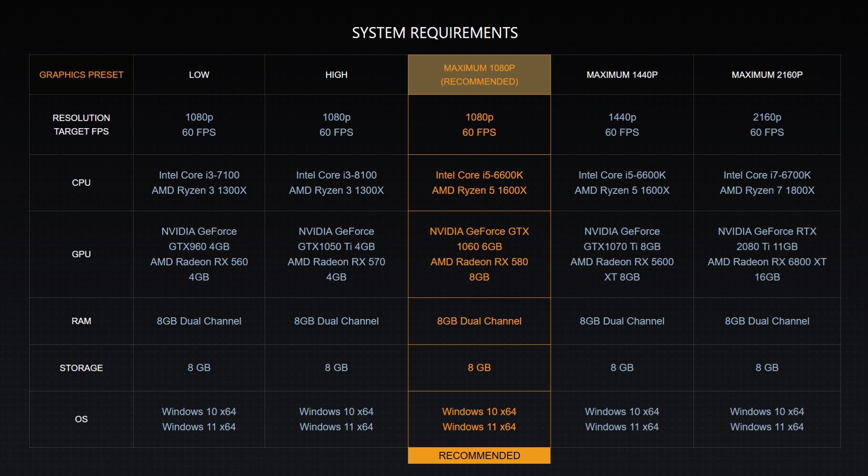Select the orange 1080p 60 FPS cell
Screen dimensions: 868x476
pos(479,125)
